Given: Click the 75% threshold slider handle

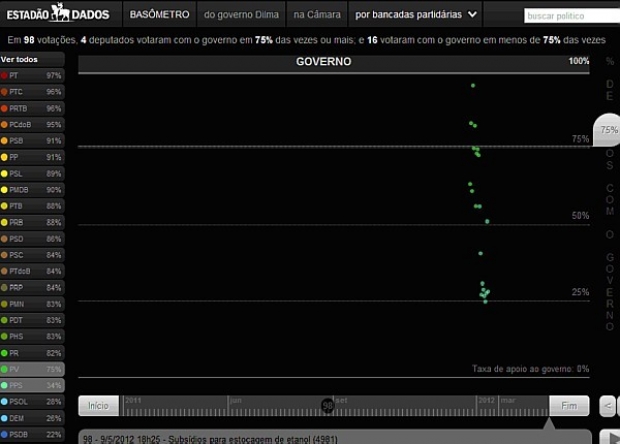Looking at the screenshot, I should [607, 130].
